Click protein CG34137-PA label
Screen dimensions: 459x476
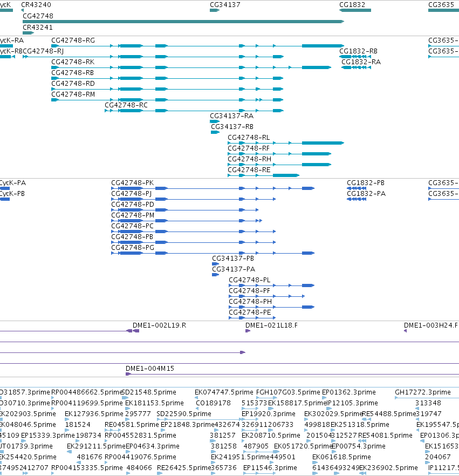(234, 269)
